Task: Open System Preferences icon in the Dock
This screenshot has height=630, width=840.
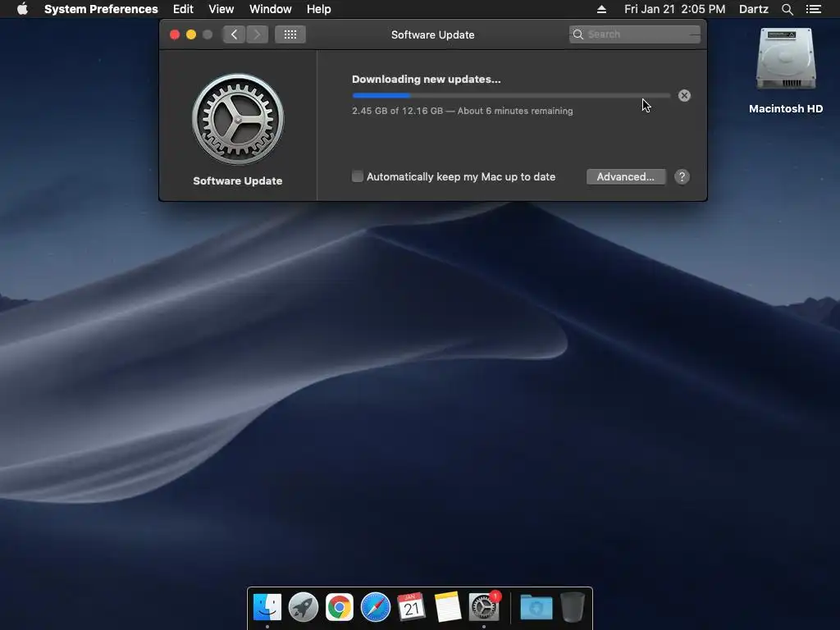Action: tap(484, 607)
